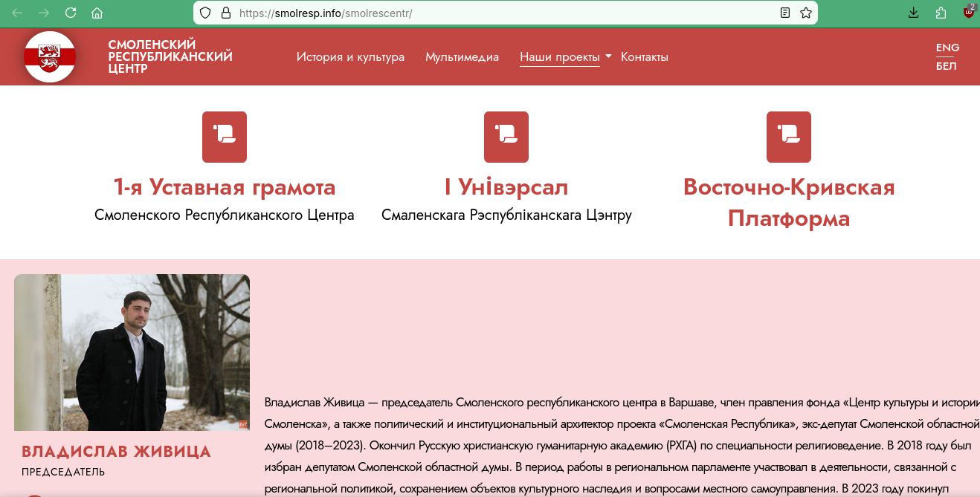Click Смоленский Республиканский Центр site title
The width and height of the screenshot is (980, 497).
pyautogui.click(x=170, y=56)
